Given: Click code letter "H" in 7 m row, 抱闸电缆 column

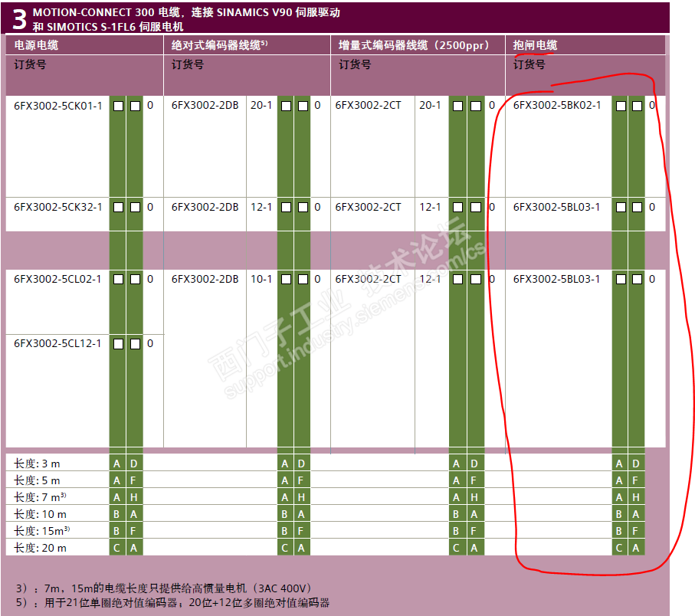Looking at the screenshot, I should (x=636, y=498).
